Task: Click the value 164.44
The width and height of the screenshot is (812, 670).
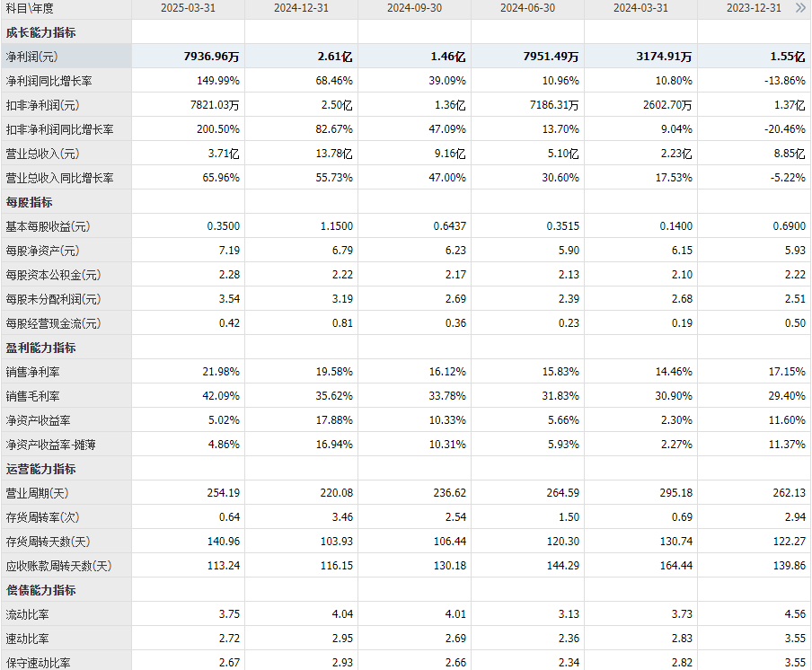Action: click(675, 566)
